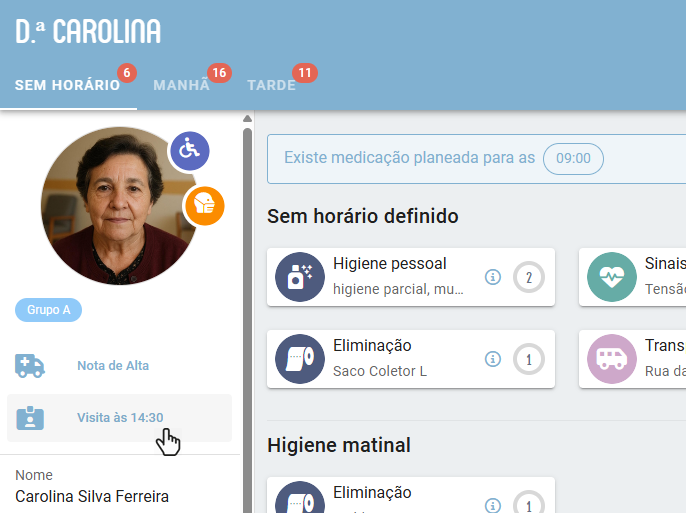Click the Eliminação toilet paper icon, Saco Coletor
Screen dimensions: 686x513
[x=300, y=359]
